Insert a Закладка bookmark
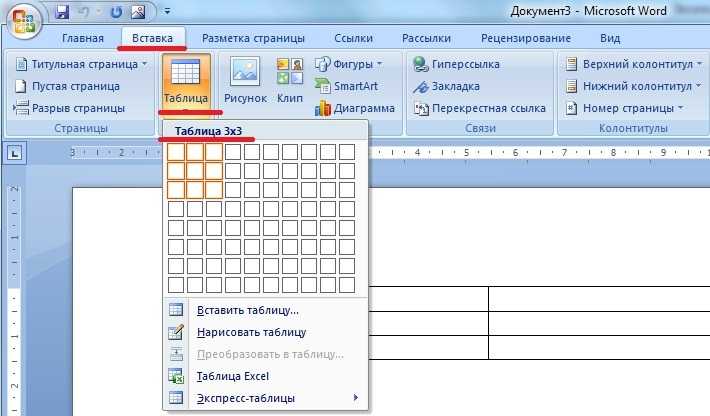Screen dimensions: 710x416 coord(446,86)
